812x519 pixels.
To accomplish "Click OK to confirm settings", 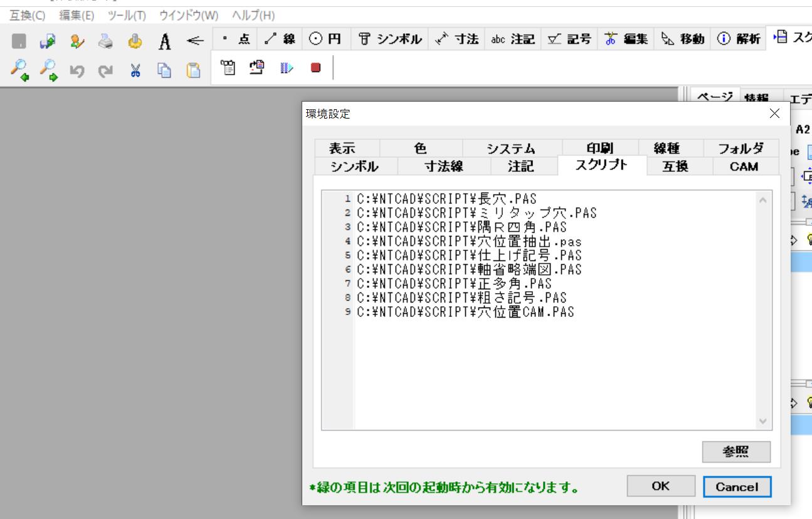I will click(x=661, y=486).
